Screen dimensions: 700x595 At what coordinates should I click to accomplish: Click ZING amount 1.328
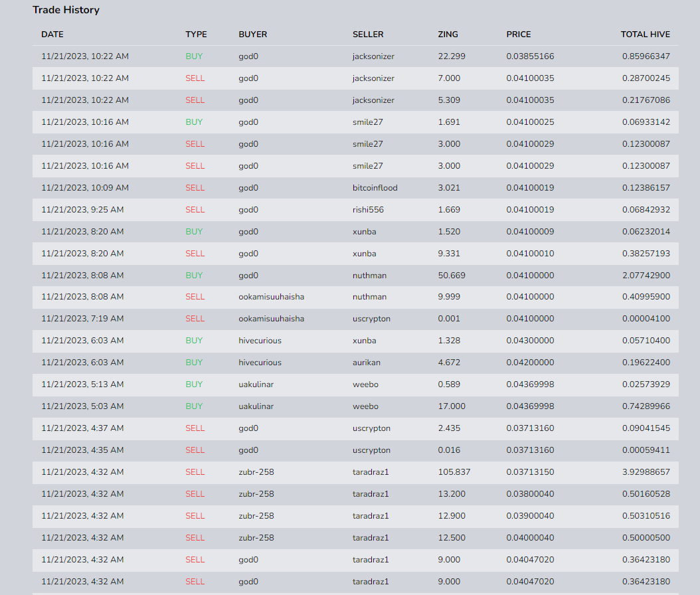pos(449,341)
